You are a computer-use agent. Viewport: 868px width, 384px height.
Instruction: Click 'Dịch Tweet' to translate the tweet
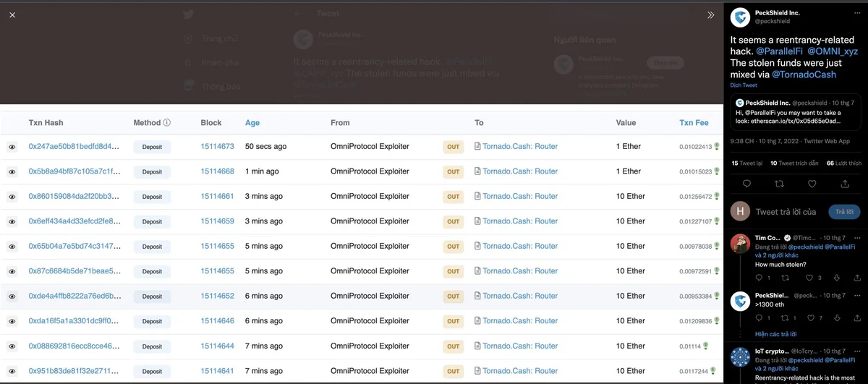(x=742, y=85)
